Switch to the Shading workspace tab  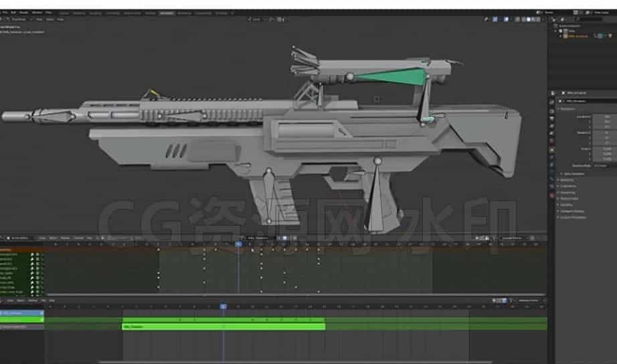(x=151, y=13)
